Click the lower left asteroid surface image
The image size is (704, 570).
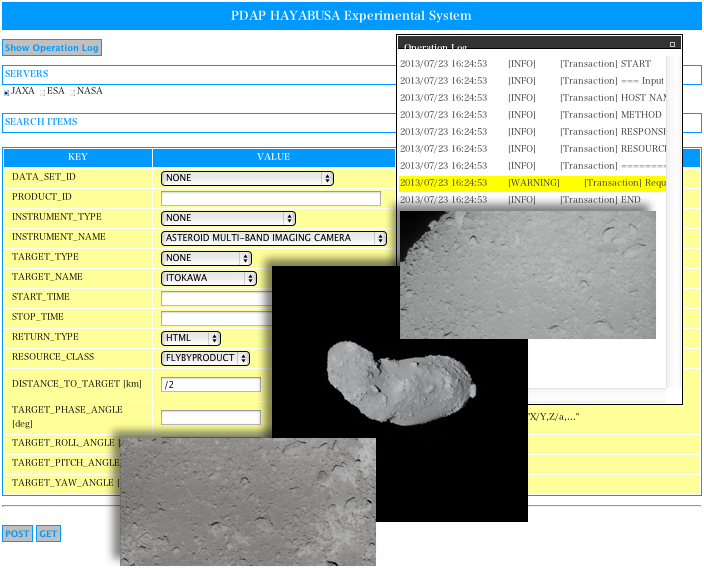pos(248,502)
